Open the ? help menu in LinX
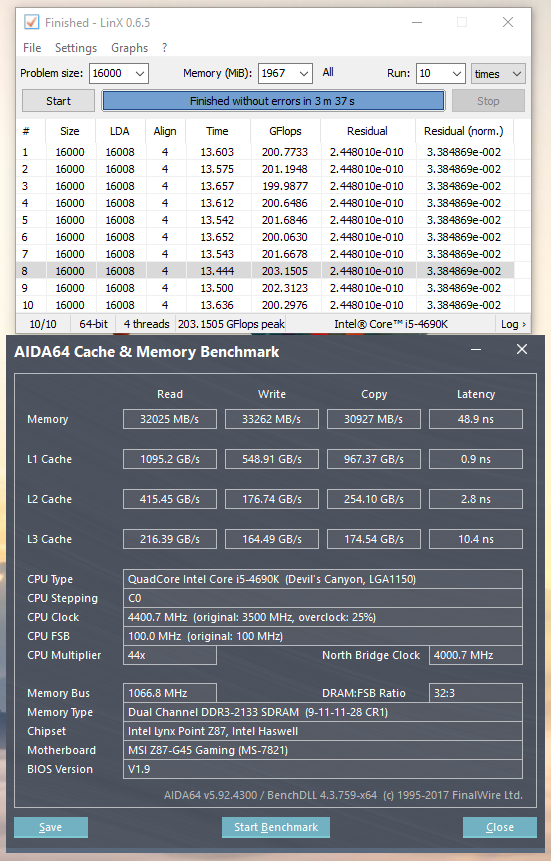 point(164,48)
